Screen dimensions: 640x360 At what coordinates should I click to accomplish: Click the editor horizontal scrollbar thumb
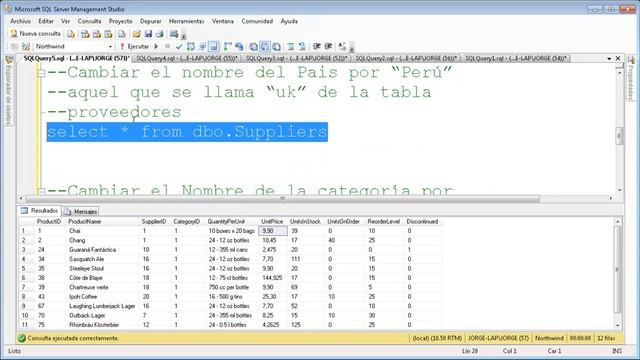coord(282,199)
